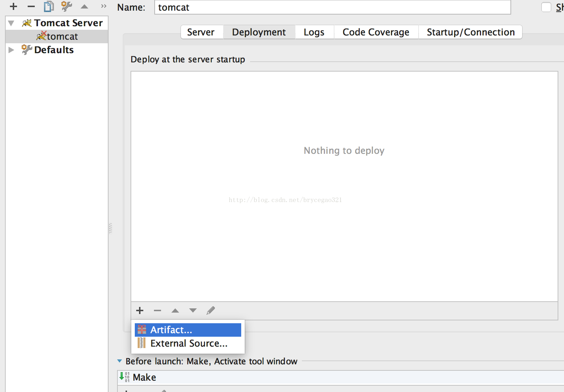564x392 pixels.
Task: Click the plus button under the deploy list
Action: pos(140,310)
